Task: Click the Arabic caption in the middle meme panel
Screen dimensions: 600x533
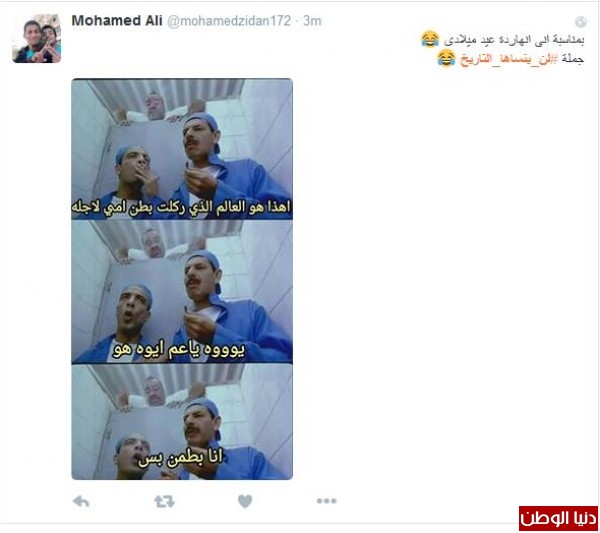Action: (x=179, y=350)
